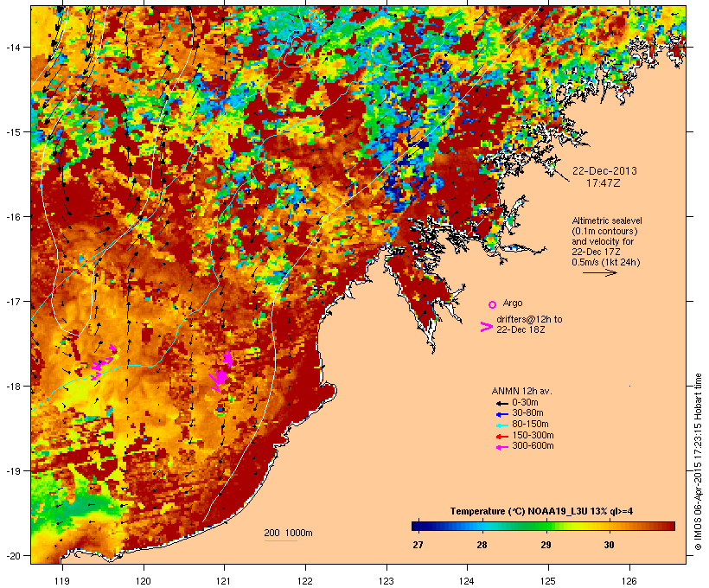
Task: Click the temperature color bar
Action: [x=543, y=526]
